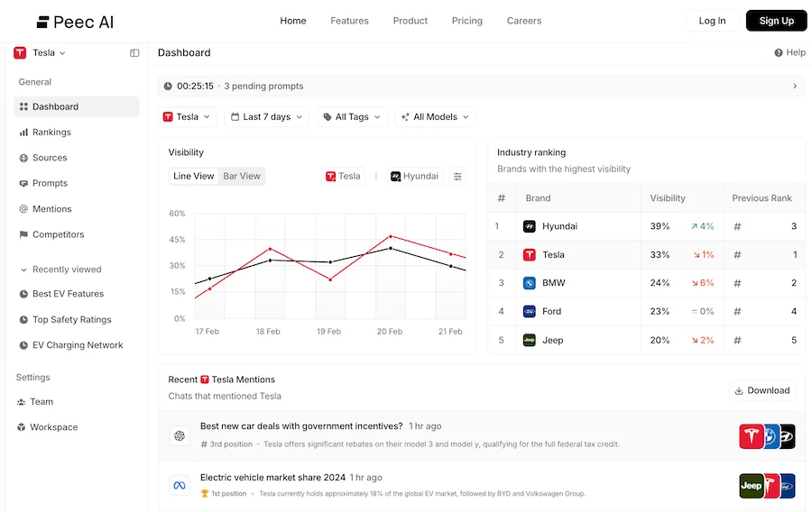Click Top Safety Ratings recent item
Image resolution: width=812 pixels, height=512 pixels.
point(72,320)
